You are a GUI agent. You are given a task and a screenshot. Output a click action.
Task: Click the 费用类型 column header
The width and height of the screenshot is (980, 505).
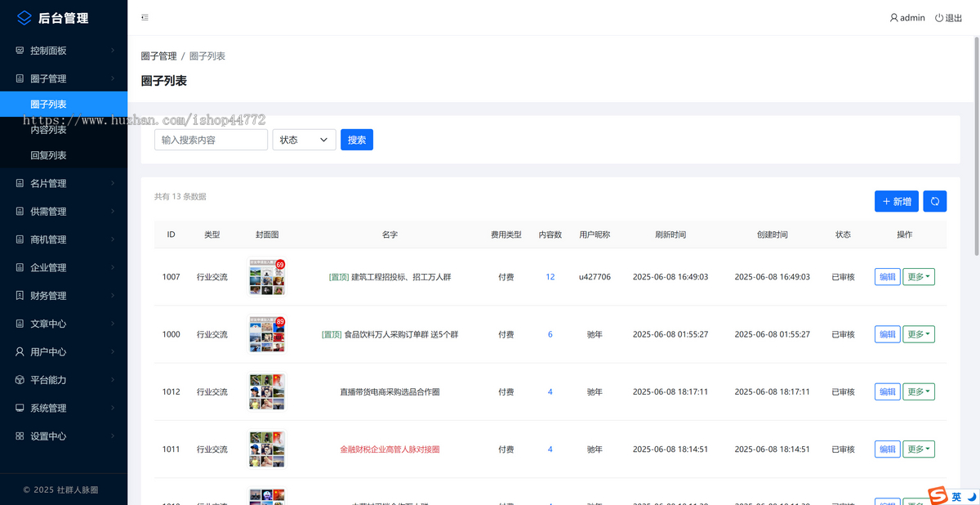(506, 235)
